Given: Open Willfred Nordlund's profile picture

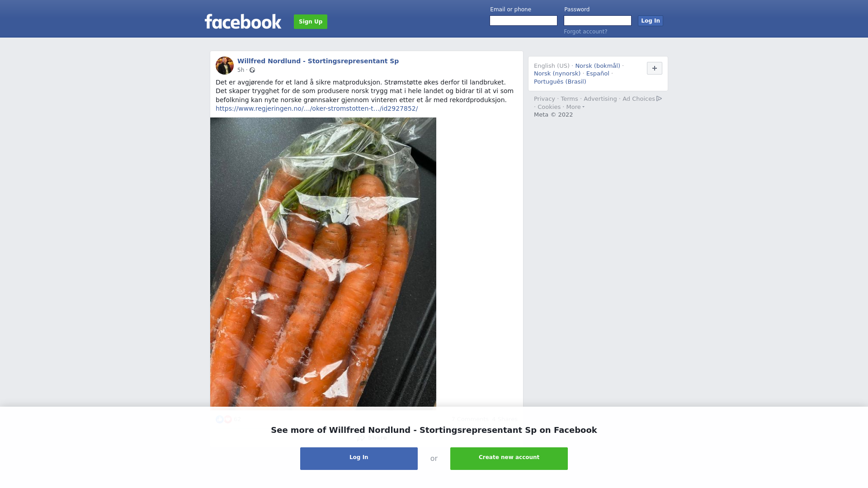Looking at the screenshot, I should point(225,66).
